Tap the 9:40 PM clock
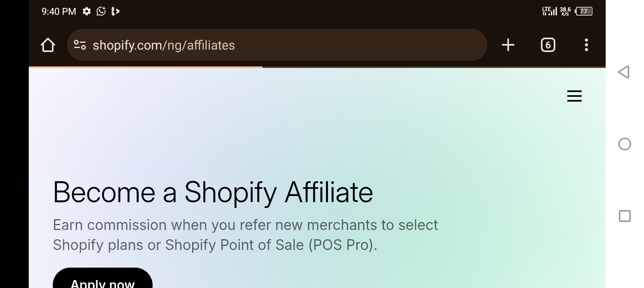The image size is (644, 288). (x=59, y=11)
